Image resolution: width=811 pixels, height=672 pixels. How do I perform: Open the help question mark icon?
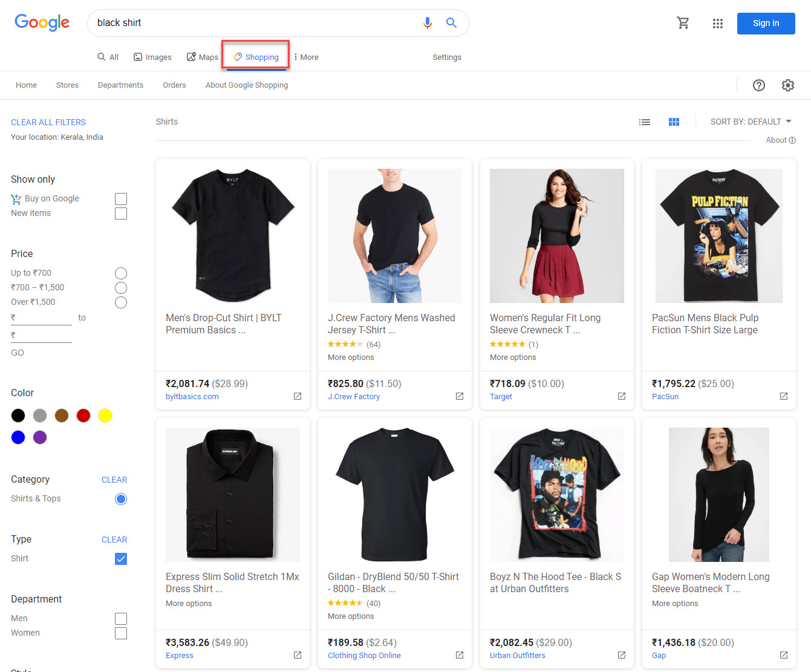(759, 85)
